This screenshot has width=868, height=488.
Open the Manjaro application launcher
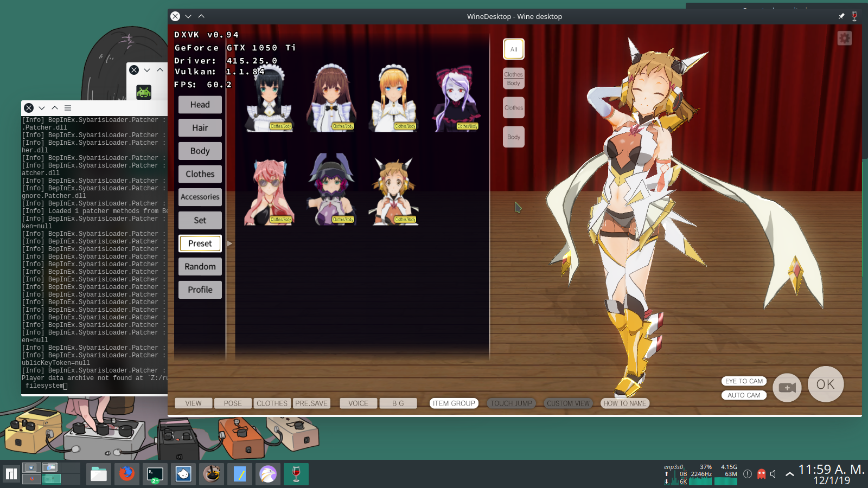tap(11, 474)
